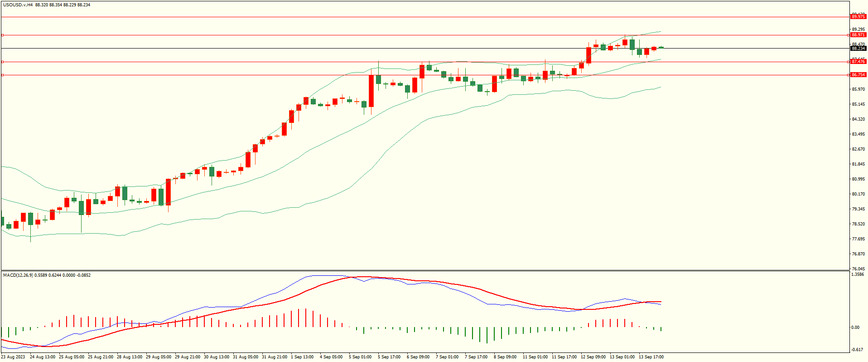Click the 5 Sep 01:00 time axis label

tap(360, 357)
